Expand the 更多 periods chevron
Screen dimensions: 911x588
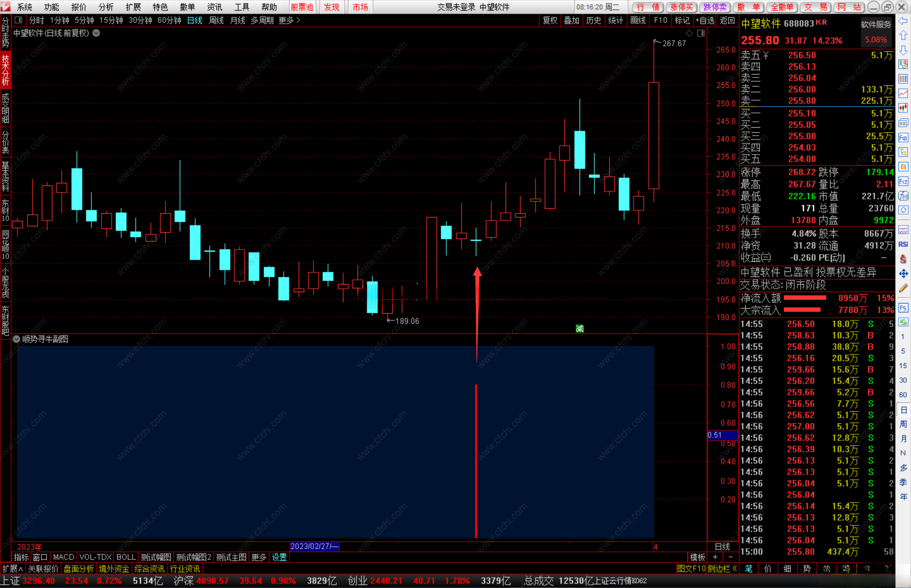(298, 20)
